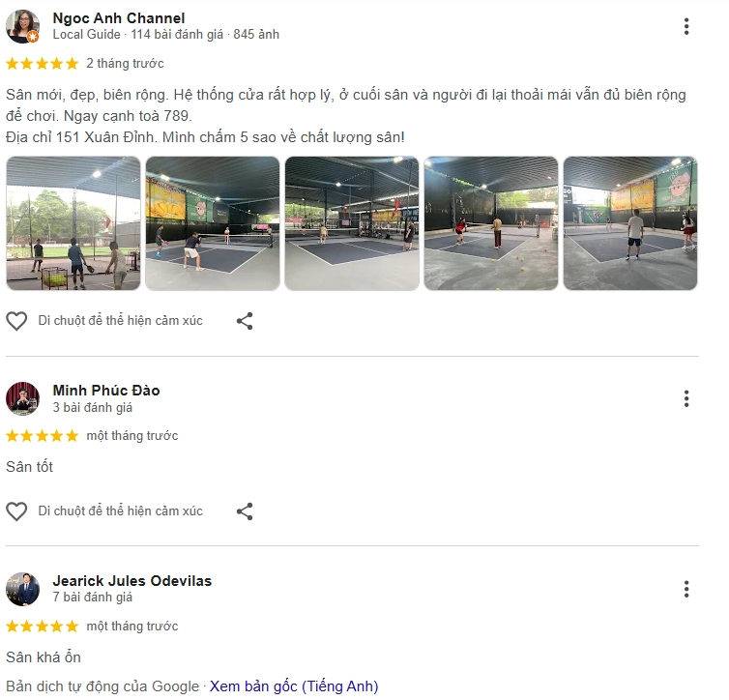Open second court photo with yellow banner
Image resolution: width=729 pixels, height=700 pixels.
pos(213,223)
